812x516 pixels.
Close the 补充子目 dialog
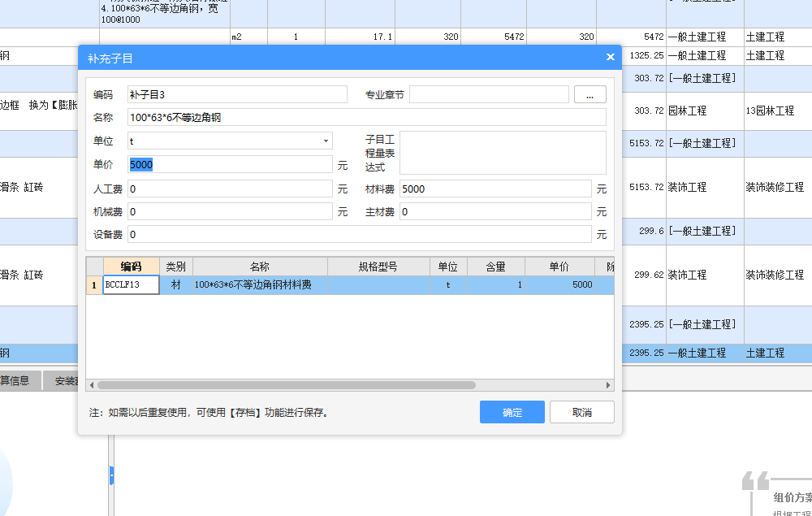pyautogui.click(x=610, y=57)
